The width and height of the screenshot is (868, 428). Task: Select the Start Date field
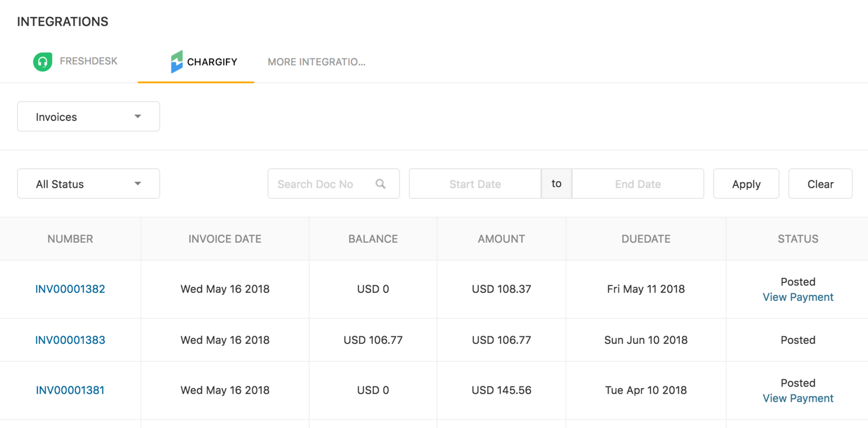[x=475, y=184]
